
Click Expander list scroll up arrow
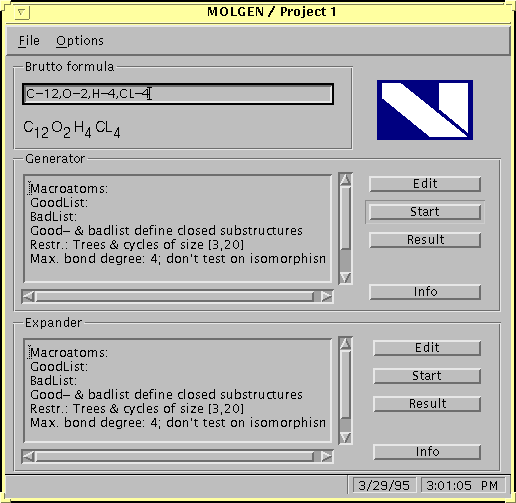(x=345, y=343)
